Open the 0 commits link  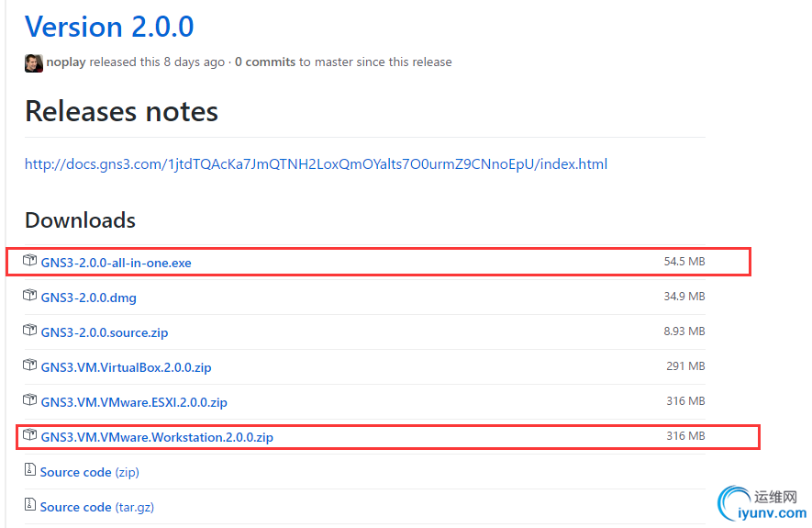pyautogui.click(x=265, y=62)
